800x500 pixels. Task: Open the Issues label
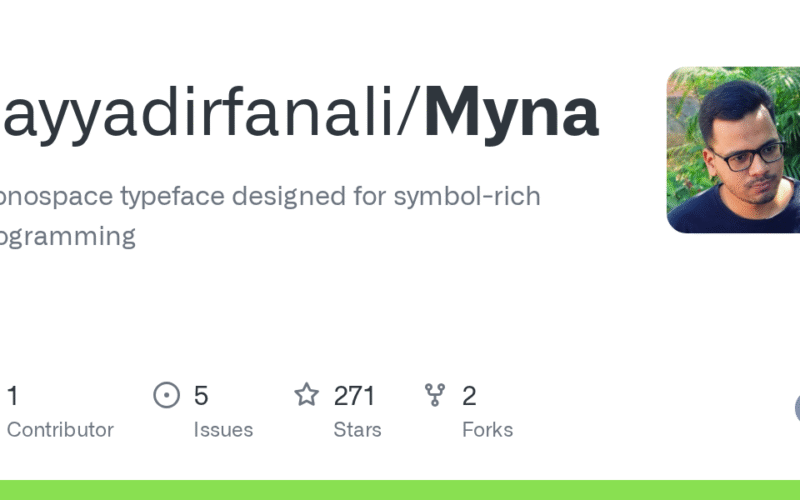pyautogui.click(x=223, y=430)
